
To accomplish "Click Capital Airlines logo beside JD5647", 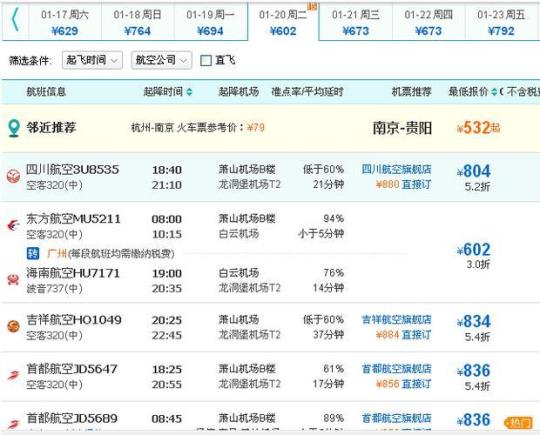I will click(13, 375).
